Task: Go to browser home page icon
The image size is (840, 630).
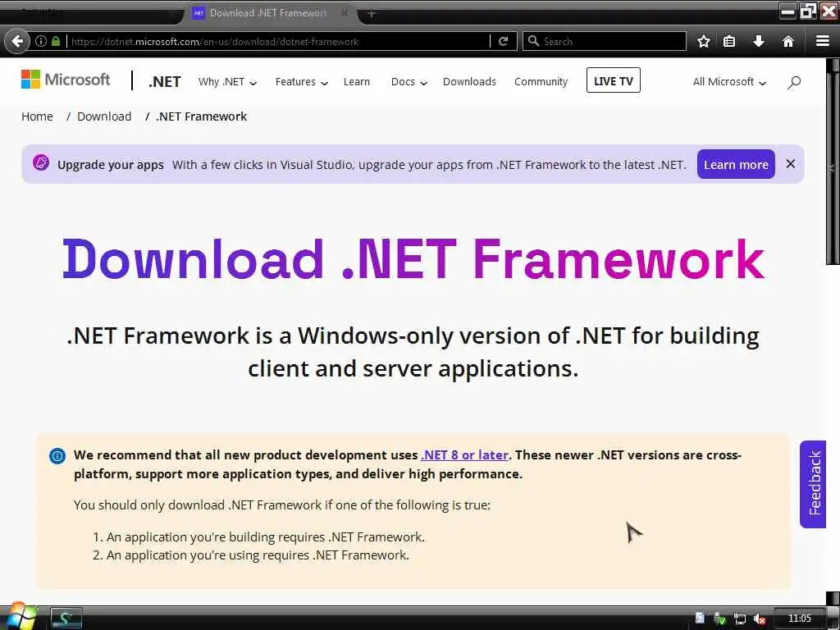Action: click(x=787, y=41)
